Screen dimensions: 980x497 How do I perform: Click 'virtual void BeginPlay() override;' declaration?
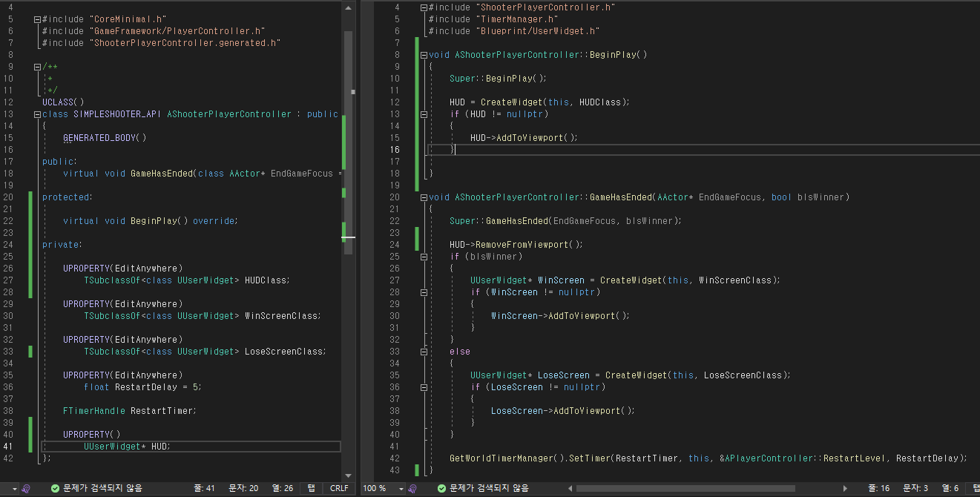click(151, 221)
